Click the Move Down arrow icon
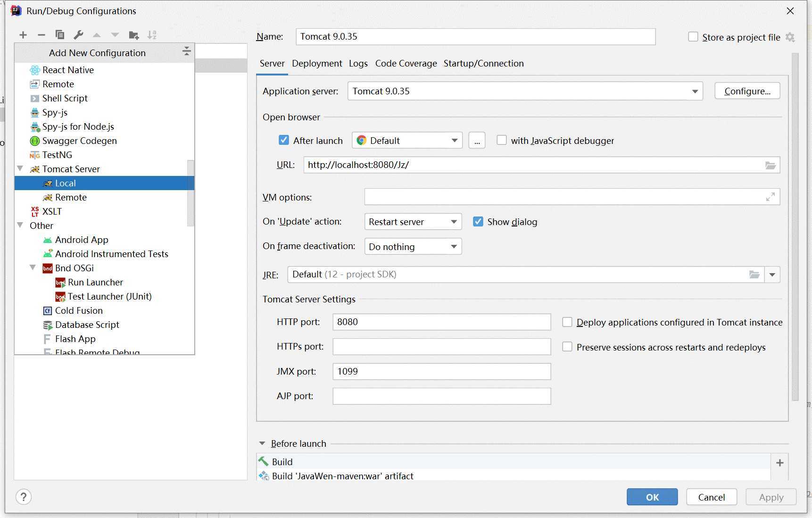812x518 pixels. point(115,35)
